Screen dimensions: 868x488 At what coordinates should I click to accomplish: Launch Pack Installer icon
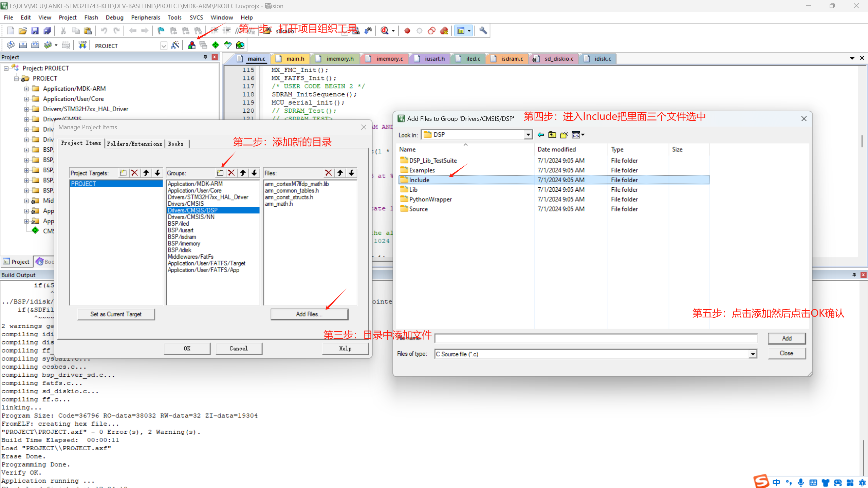pos(240,45)
